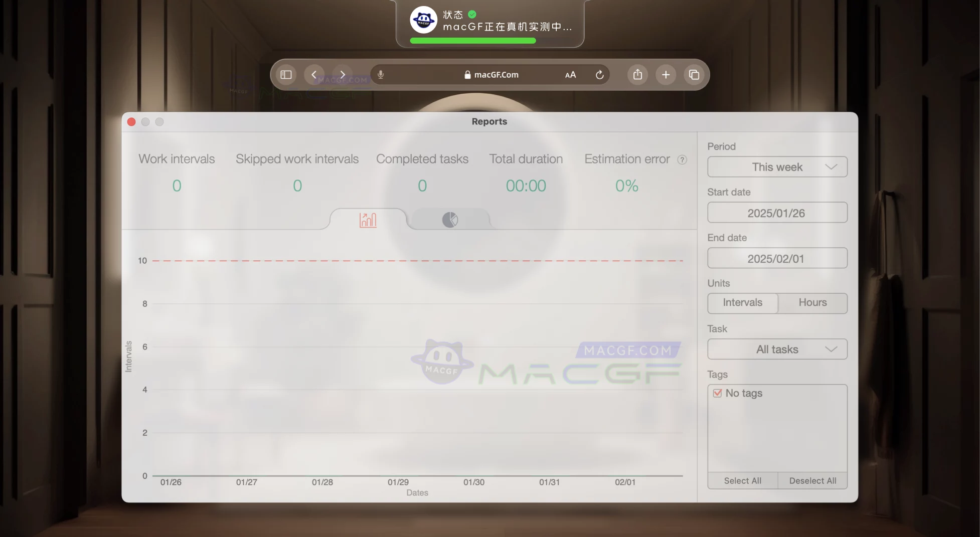The image size is (980, 537).
Task: Open the AA page settings menu
Action: coord(570,74)
